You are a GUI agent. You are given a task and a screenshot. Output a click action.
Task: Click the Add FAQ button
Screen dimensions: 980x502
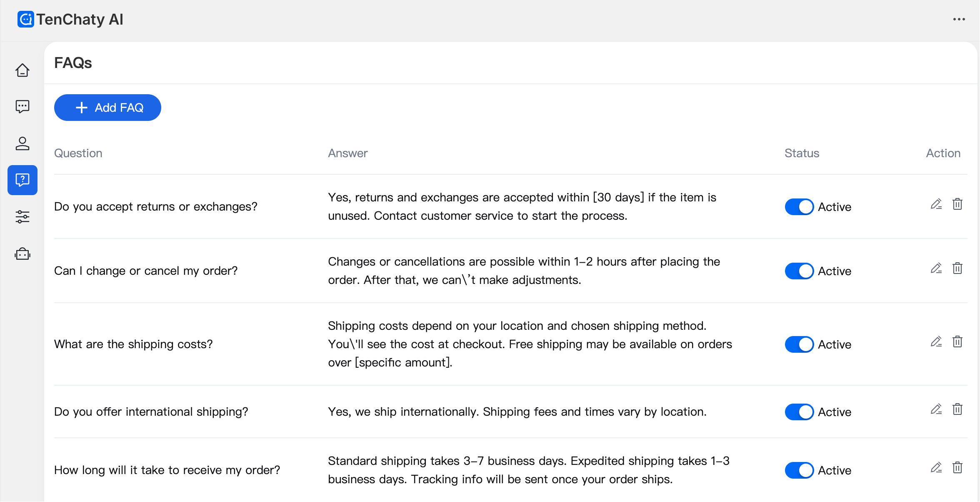[107, 108]
